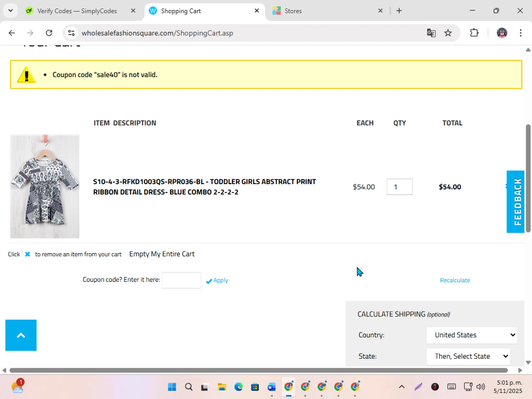The height and width of the screenshot is (399, 532).
Task: Open the tab search dropdown arrow
Action: (x=11, y=11)
